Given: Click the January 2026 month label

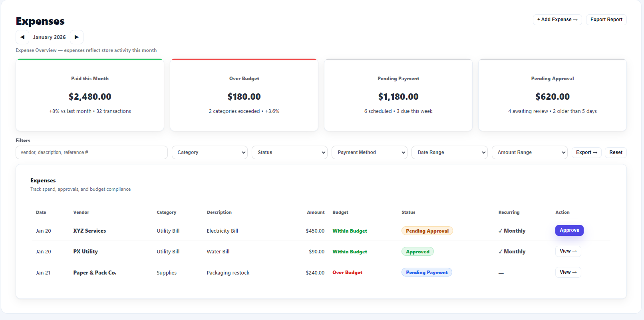Looking at the screenshot, I should [50, 37].
